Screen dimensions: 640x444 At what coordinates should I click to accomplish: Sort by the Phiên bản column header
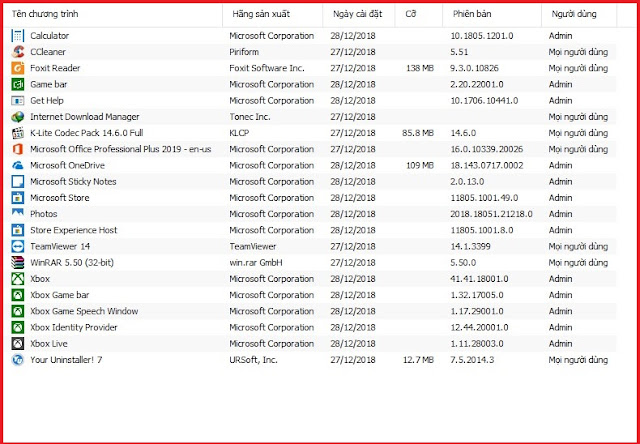492,14
